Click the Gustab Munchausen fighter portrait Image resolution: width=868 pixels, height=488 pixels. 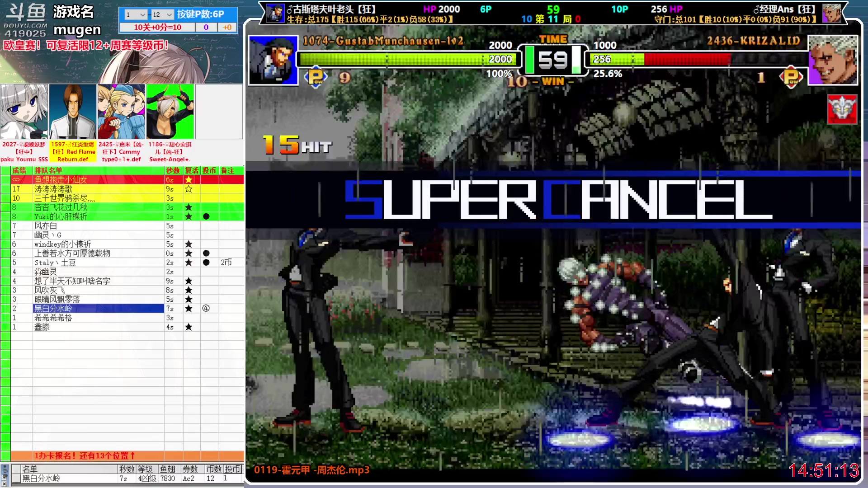(273, 60)
